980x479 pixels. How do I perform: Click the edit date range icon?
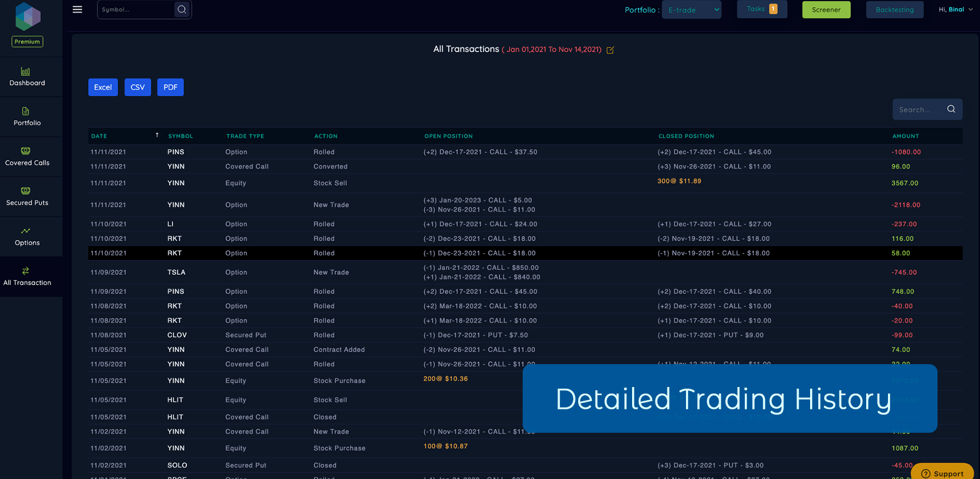[610, 50]
